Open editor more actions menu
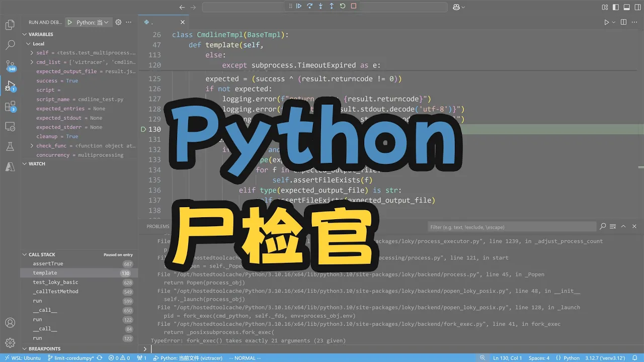This screenshot has width=644, height=362. (635, 22)
